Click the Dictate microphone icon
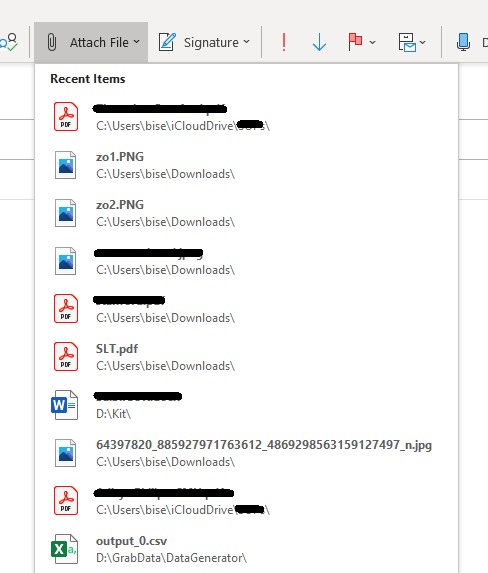 pos(463,42)
